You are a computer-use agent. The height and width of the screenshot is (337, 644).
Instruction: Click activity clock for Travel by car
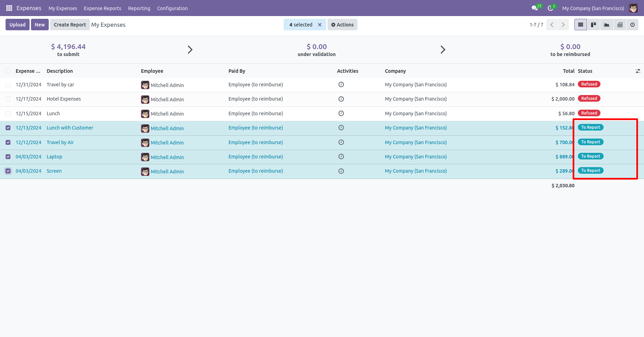(x=341, y=84)
